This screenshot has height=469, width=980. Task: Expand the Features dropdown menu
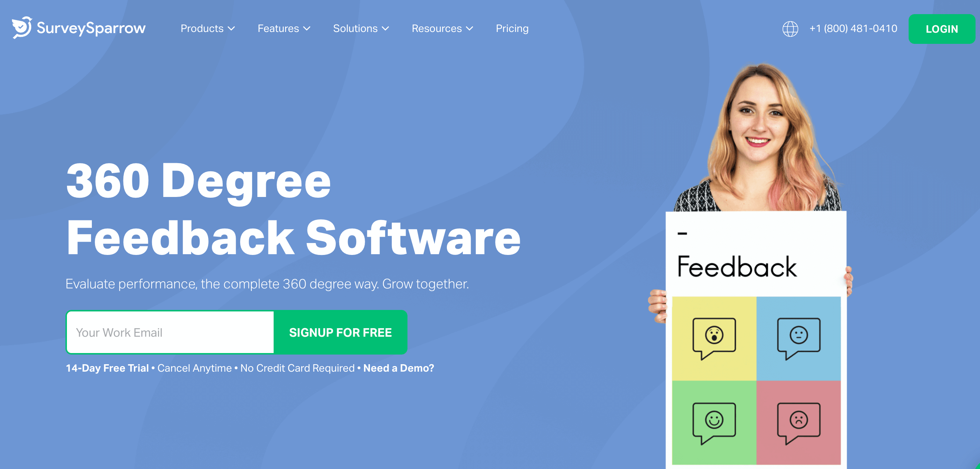[284, 28]
